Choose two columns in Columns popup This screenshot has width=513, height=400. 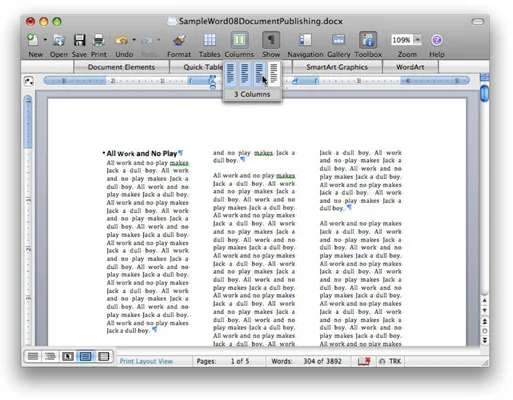tap(245, 74)
